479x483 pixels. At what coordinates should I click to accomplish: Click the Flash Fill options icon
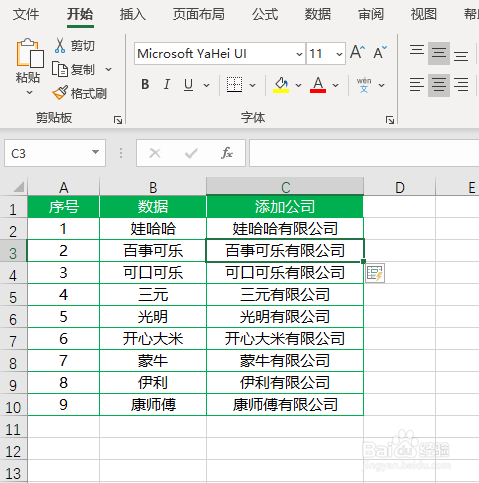(x=375, y=273)
